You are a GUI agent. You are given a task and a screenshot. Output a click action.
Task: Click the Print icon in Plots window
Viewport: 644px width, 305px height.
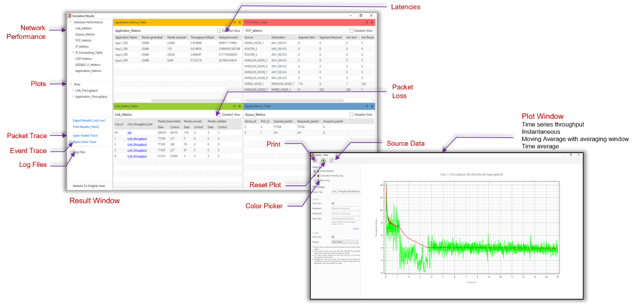(x=314, y=160)
